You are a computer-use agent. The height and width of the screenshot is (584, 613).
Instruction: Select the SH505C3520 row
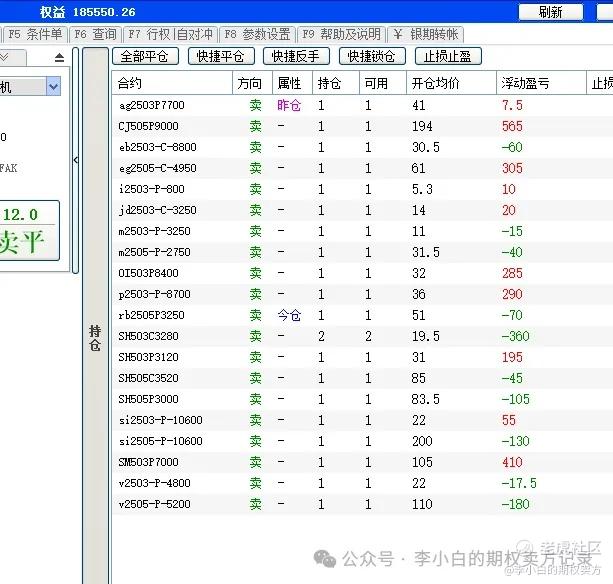pos(362,378)
